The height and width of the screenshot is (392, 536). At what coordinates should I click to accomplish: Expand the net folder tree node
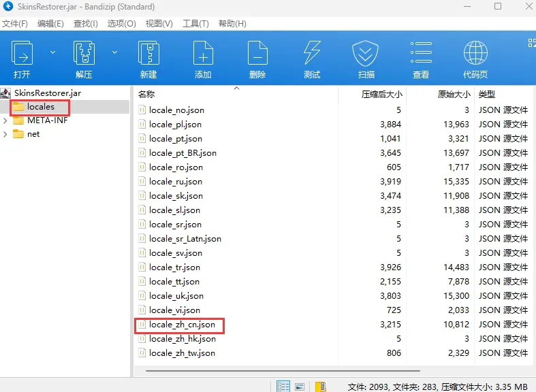tap(5, 134)
